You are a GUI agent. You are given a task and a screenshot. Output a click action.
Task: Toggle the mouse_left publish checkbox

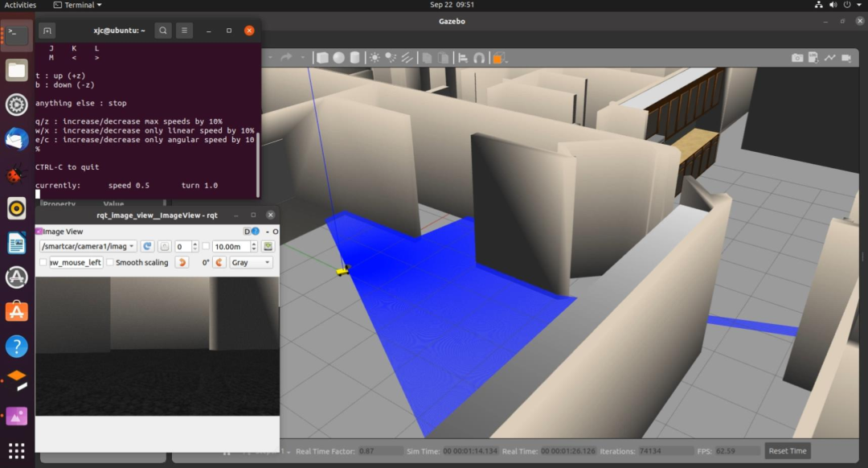click(43, 262)
